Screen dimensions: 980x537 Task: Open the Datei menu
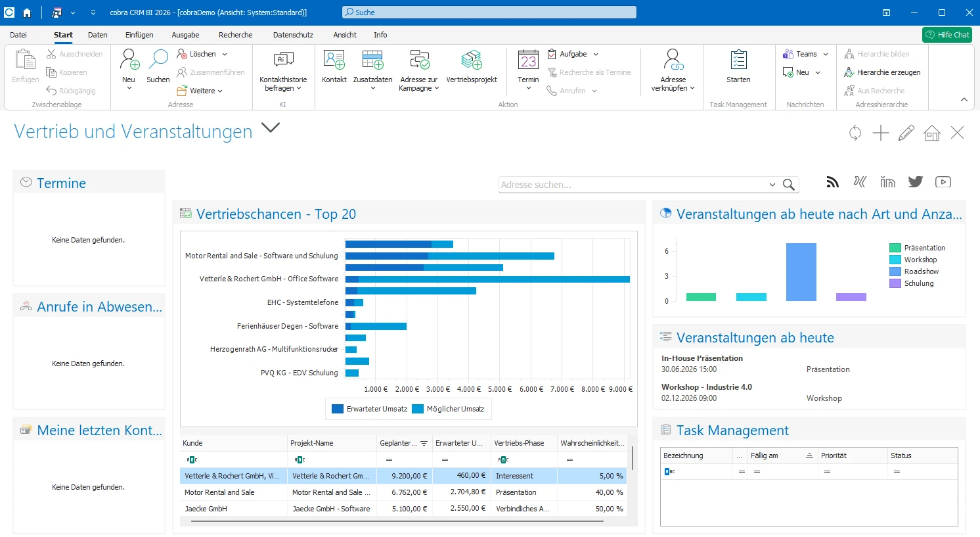pos(18,35)
